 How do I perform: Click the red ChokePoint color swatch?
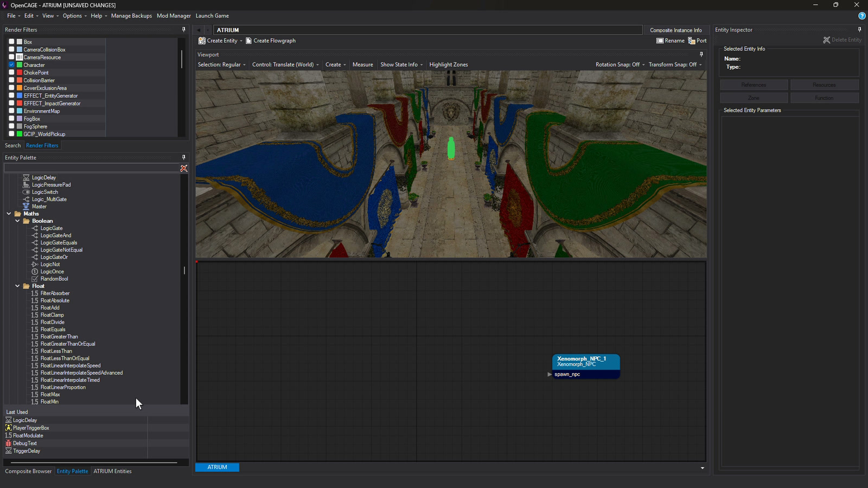tap(20, 72)
